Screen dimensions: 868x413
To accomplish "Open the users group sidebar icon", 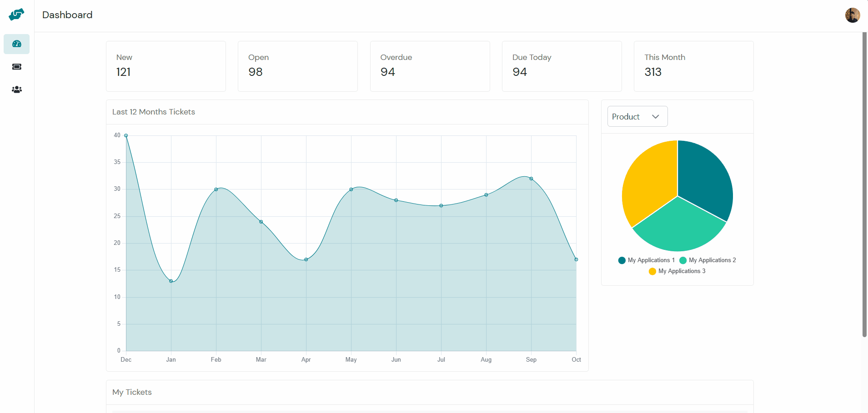I will (17, 90).
